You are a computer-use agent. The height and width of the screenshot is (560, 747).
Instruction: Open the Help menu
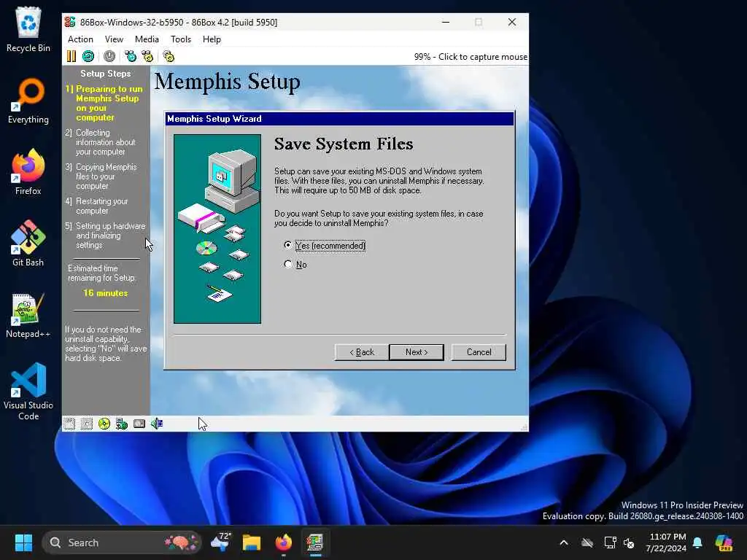coord(212,39)
